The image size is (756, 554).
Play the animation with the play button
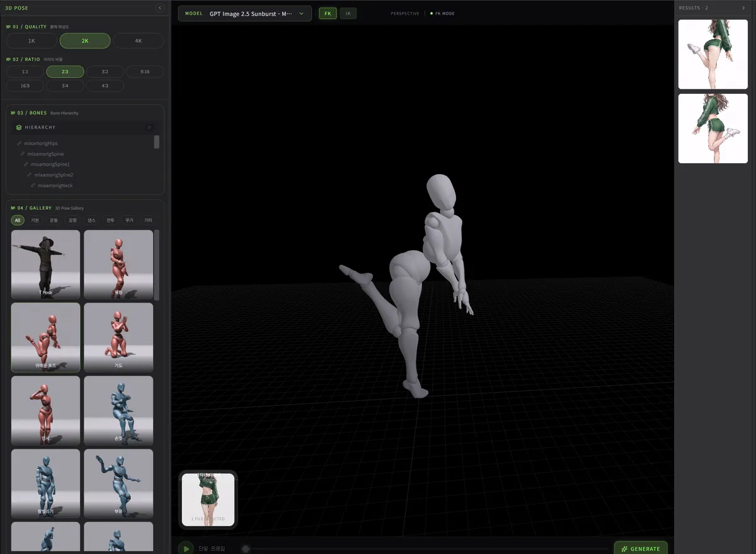tap(186, 549)
